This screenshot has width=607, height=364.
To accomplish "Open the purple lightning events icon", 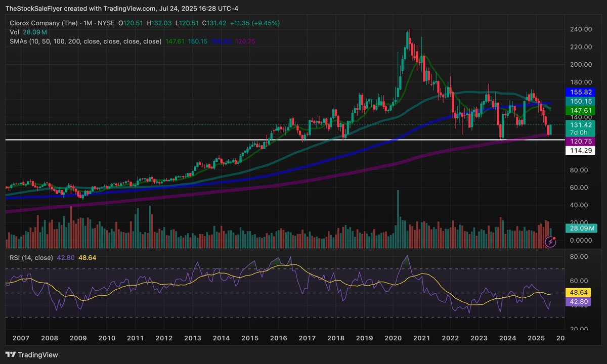I will click(551, 242).
